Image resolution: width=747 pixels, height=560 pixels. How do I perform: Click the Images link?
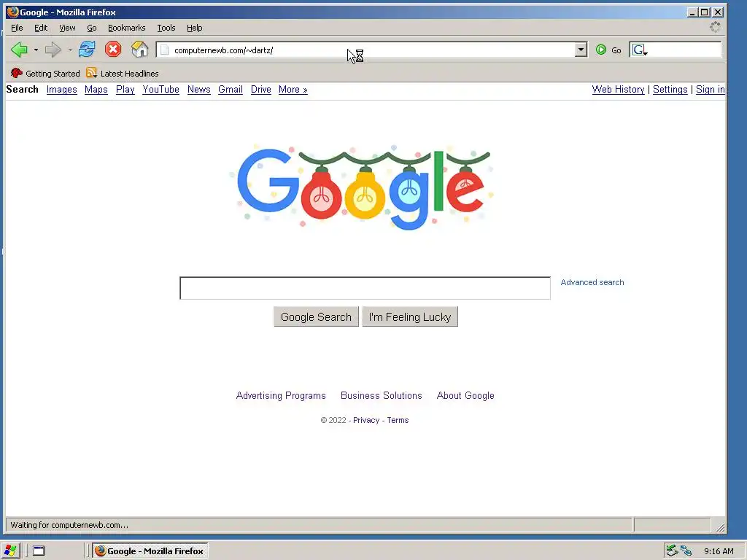[62, 90]
